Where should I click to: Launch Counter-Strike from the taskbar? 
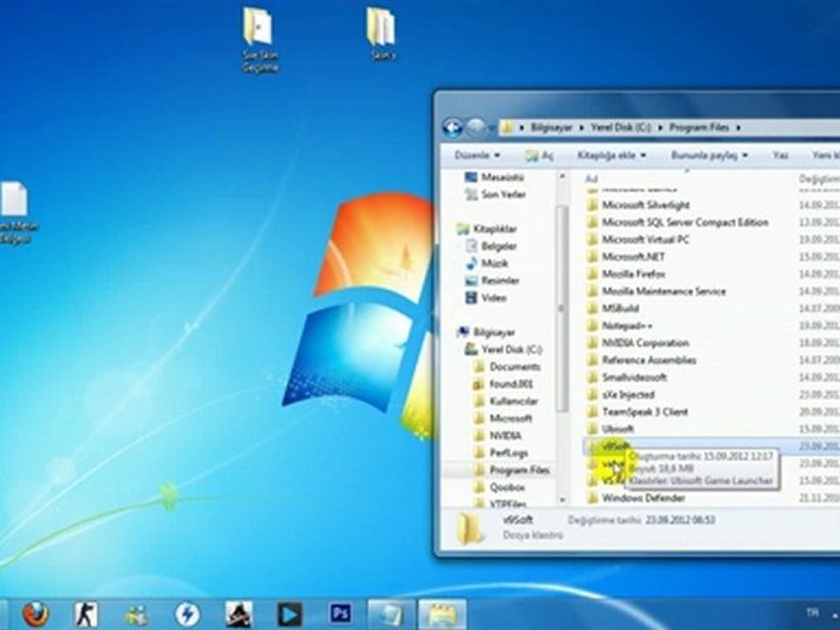click(x=86, y=614)
